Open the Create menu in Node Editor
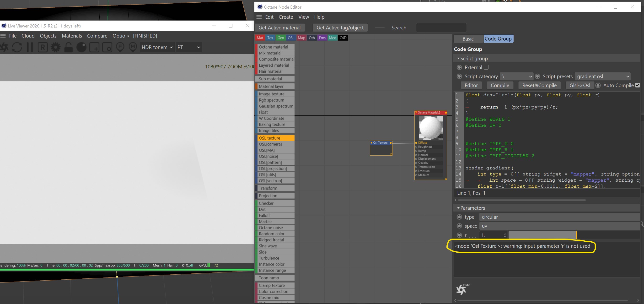The width and height of the screenshot is (644, 304). pos(285,17)
